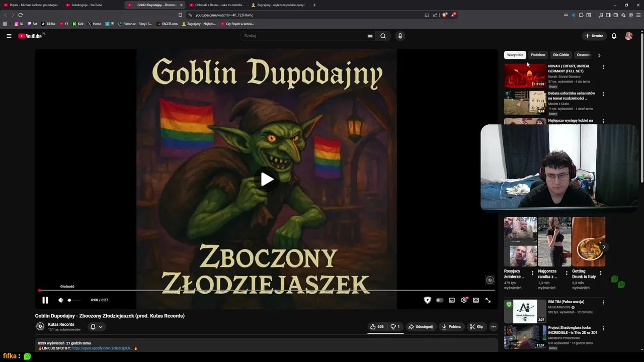Open Kutas Records channel avatar
The image size is (644, 362).
(x=40, y=326)
